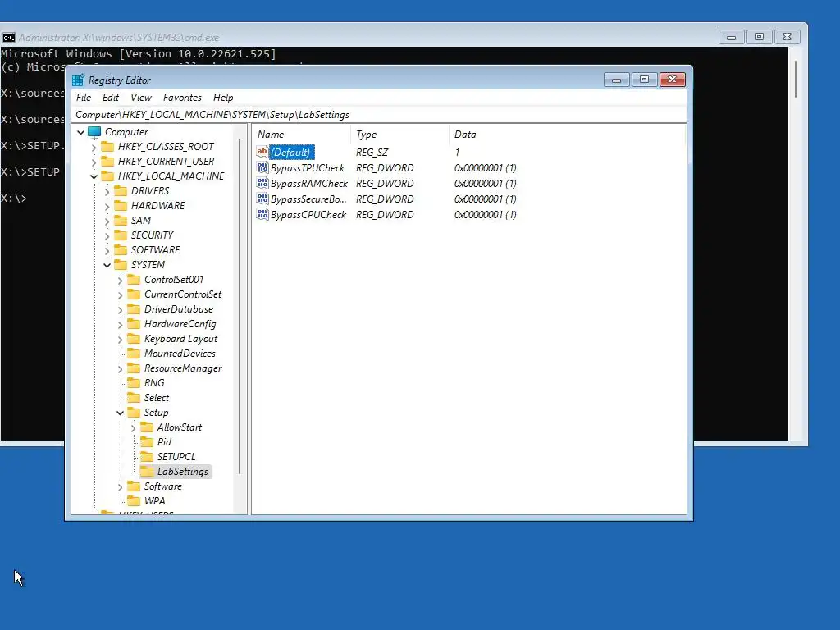Viewport: 840px width, 630px height.
Task: Open the Edit menu
Action: coord(111,98)
